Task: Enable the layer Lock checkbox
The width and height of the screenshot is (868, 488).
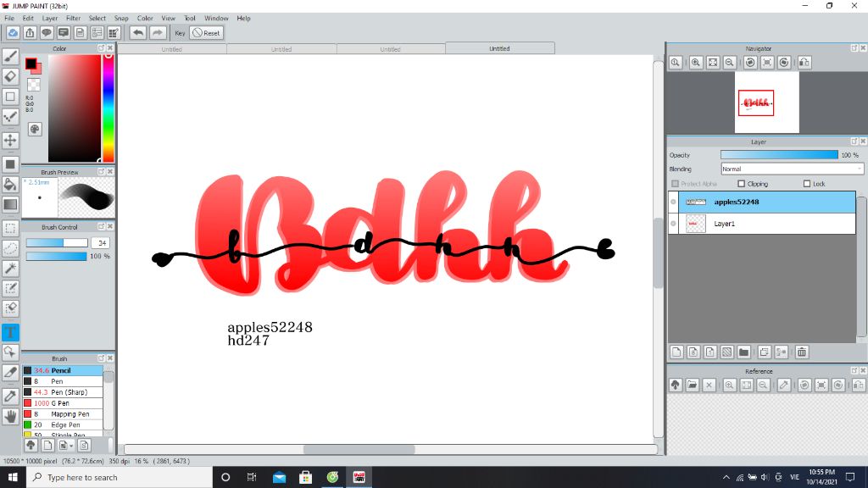Action: (807, 184)
